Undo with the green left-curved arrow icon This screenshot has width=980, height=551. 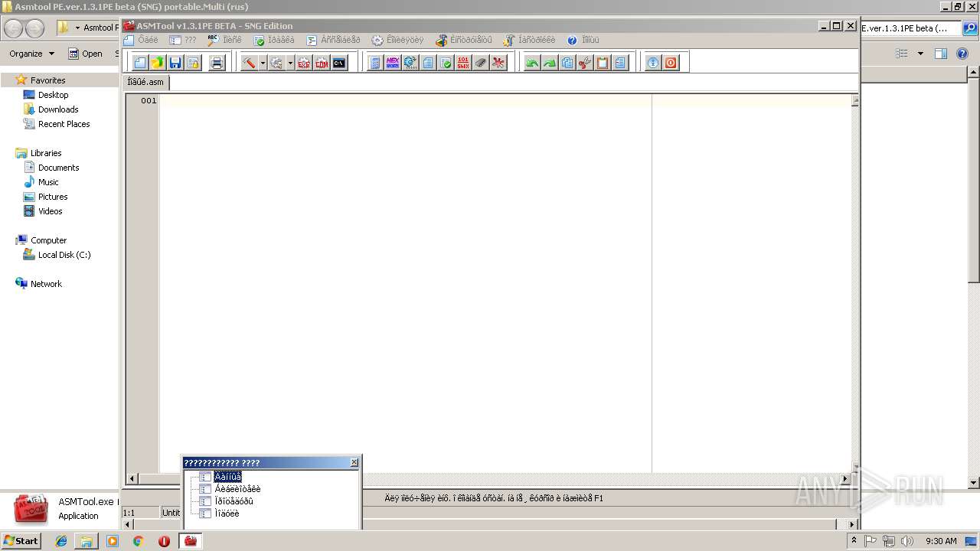tap(531, 63)
